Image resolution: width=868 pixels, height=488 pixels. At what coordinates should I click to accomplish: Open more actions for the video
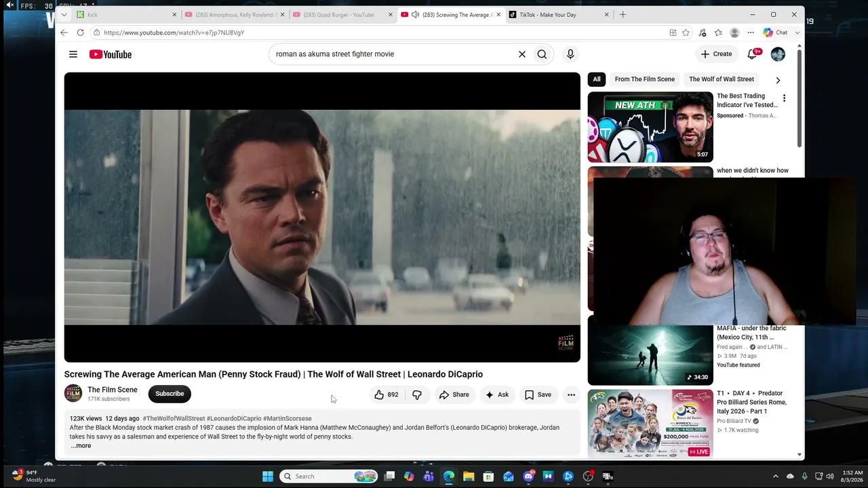click(571, 394)
